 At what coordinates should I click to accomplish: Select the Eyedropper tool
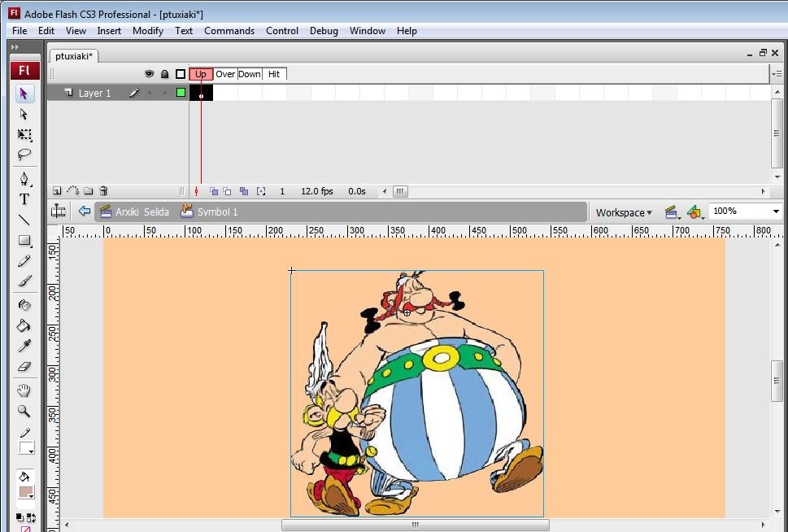tap(24, 346)
